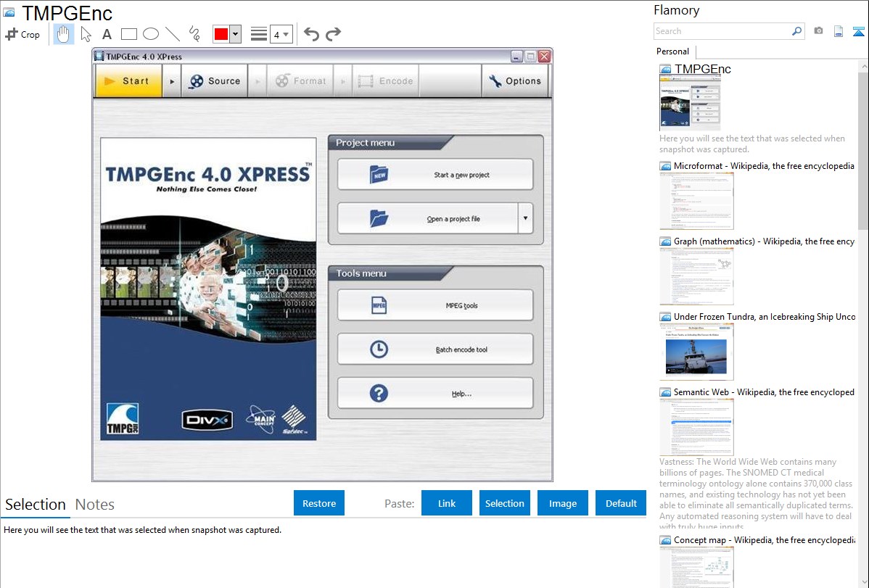This screenshot has height=588, width=869.
Task: Open the Options wrench button
Action: pyautogui.click(x=515, y=81)
